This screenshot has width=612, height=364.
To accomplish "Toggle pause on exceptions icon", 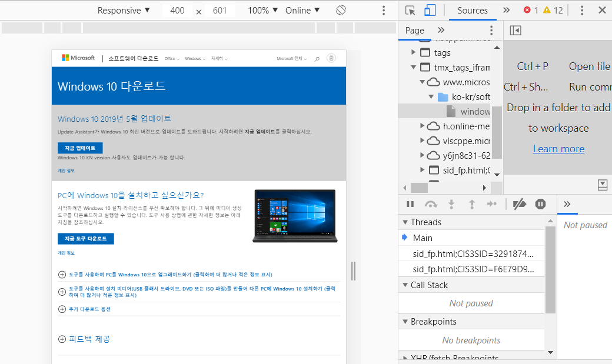I will (x=540, y=204).
